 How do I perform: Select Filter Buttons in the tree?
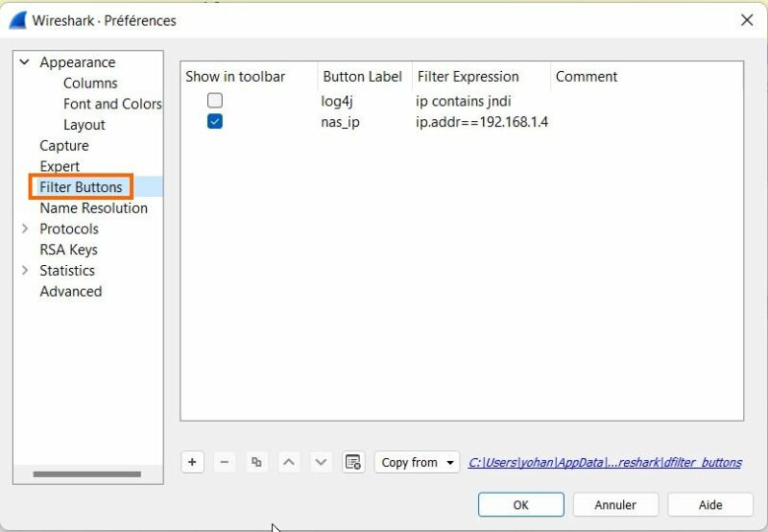coord(81,187)
